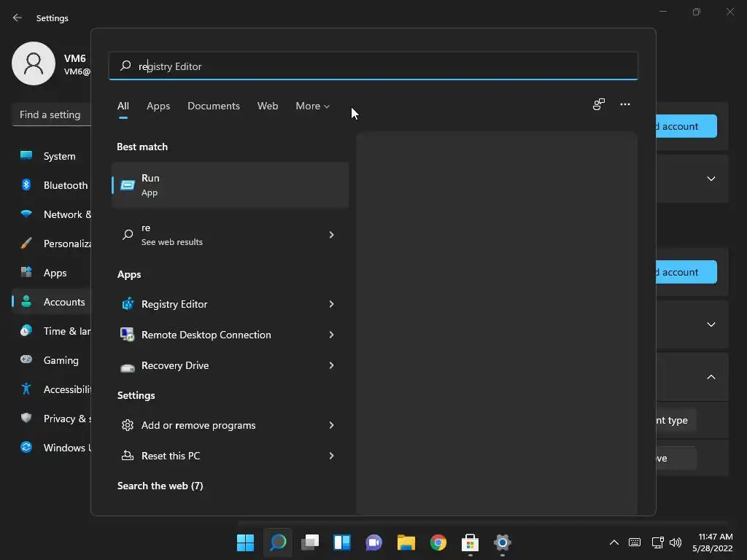Click the Recovery Drive icon
The width and height of the screenshot is (747, 560).
(128, 366)
